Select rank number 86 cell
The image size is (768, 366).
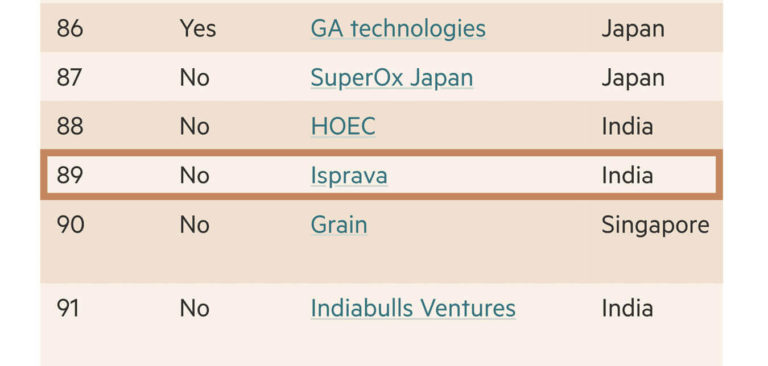point(70,28)
